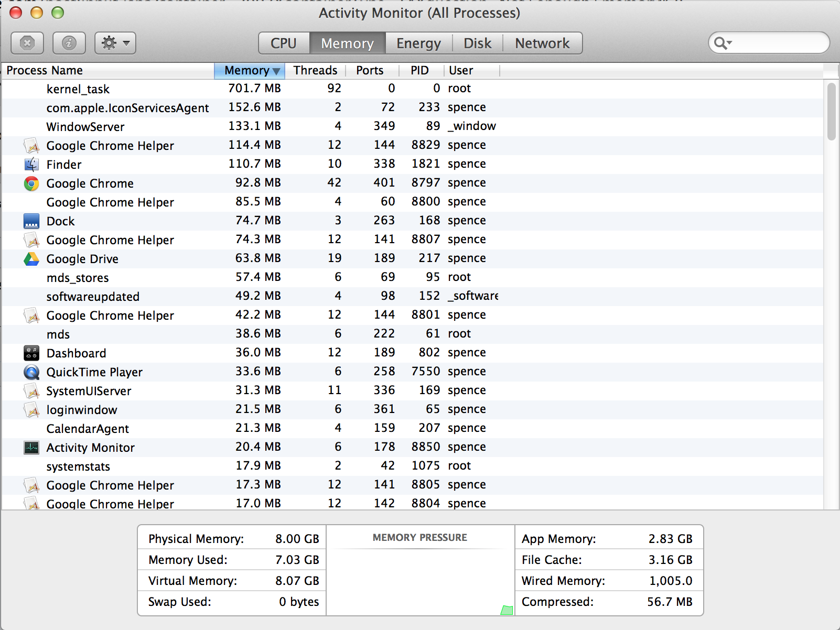Viewport: 840px width, 630px height.
Task: Select the SystemUIServer process name
Action: (x=89, y=391)
